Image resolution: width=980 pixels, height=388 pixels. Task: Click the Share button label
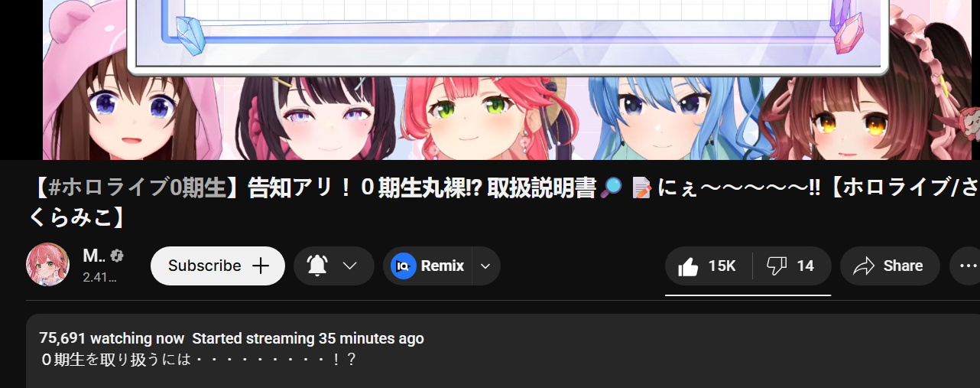[903, 266]
